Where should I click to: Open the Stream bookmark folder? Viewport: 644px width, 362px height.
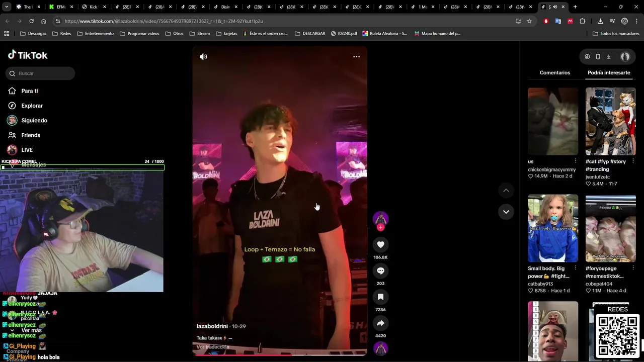click(x=200, y=34)
